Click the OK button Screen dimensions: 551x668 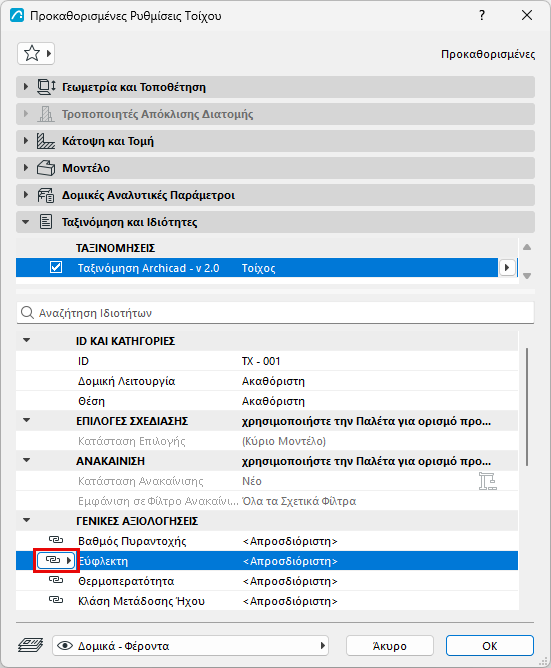[490, 646]
